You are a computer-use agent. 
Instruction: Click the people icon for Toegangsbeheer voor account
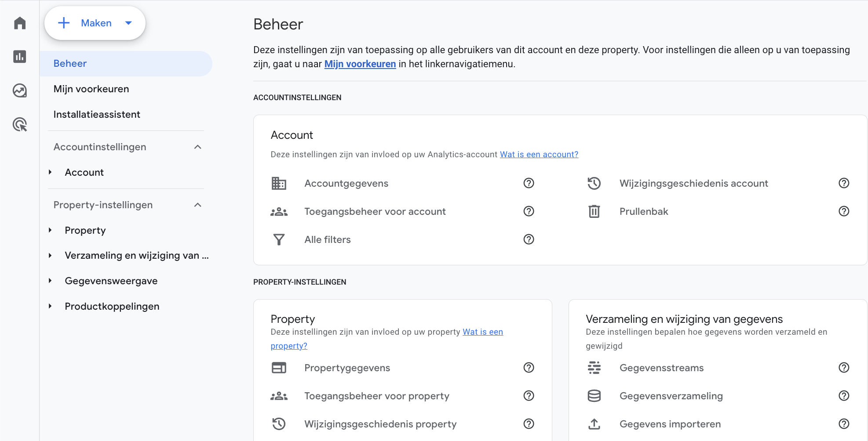click(279, 212)
